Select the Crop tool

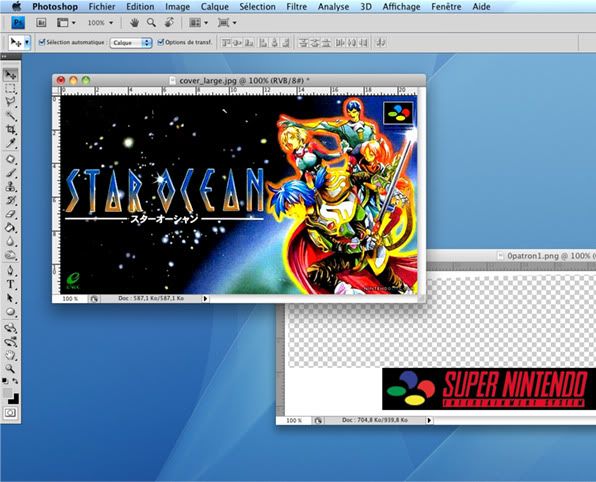(10, 130)
